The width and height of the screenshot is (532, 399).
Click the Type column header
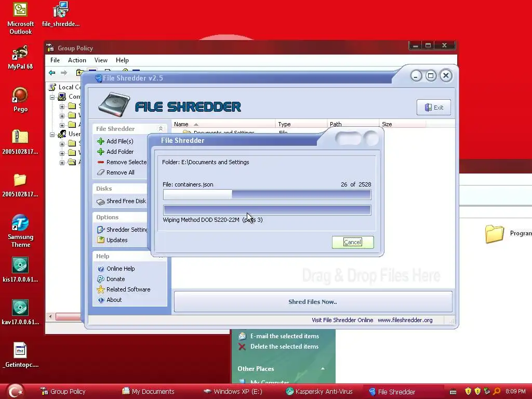click(x=301, y=124)
